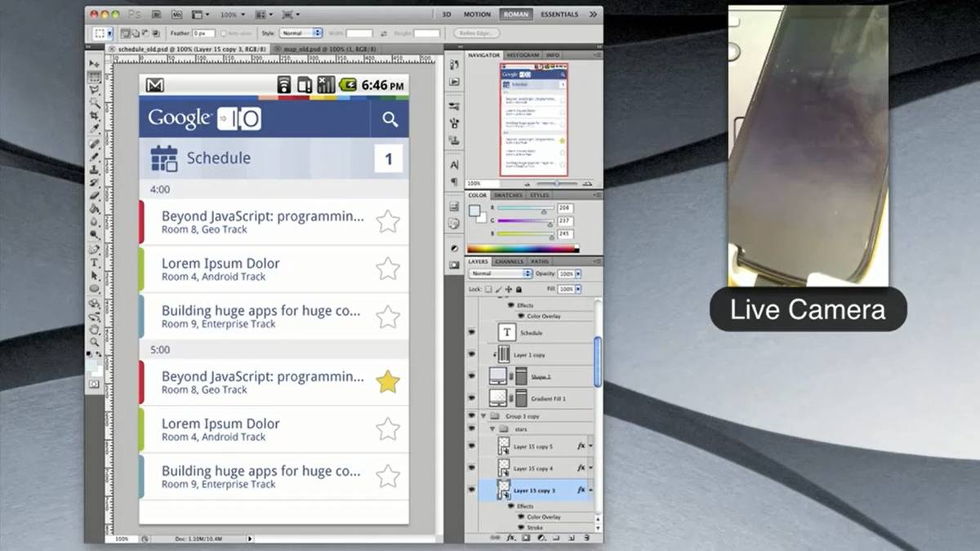980x551 pixels.
Task: Switch to the Histogram panel tab
Action: pos(523,55)
